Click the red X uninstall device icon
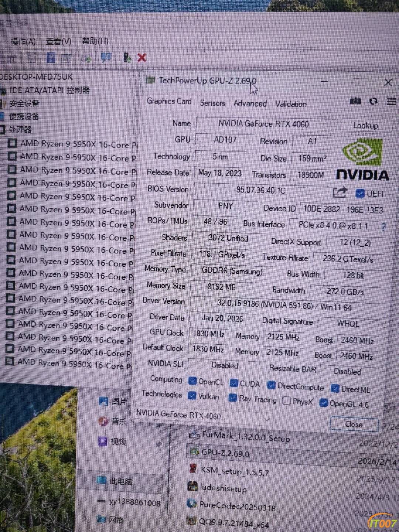Screen dimensions: 399x532 [142, 57]
